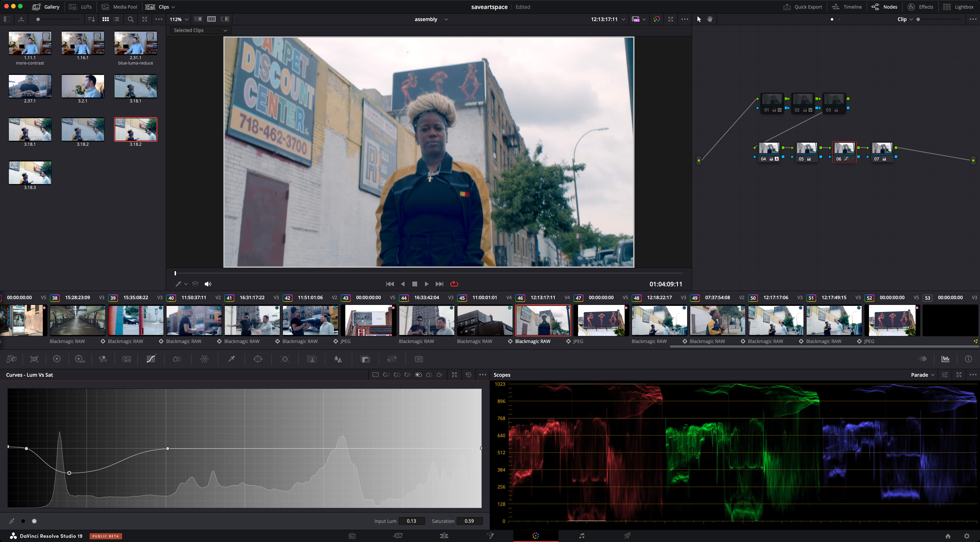
Task: Select the Qualifier eyedropper tool
Action: coord(231,359)
